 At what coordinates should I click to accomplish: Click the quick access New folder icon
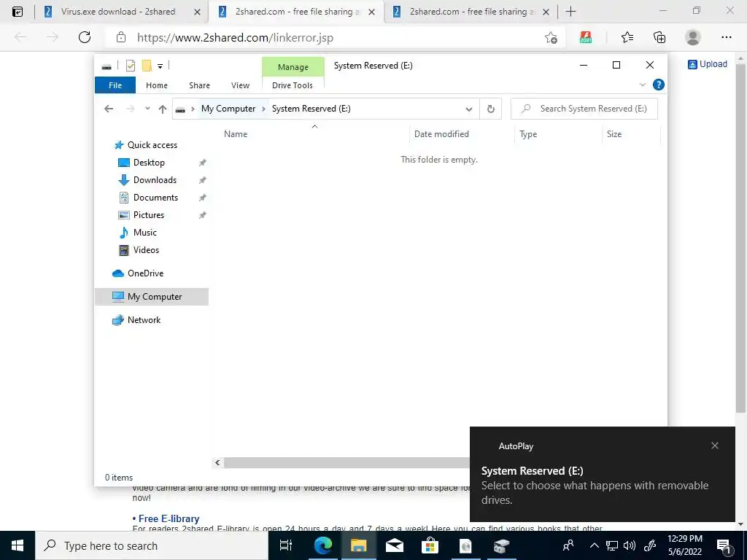pos(147,66)
